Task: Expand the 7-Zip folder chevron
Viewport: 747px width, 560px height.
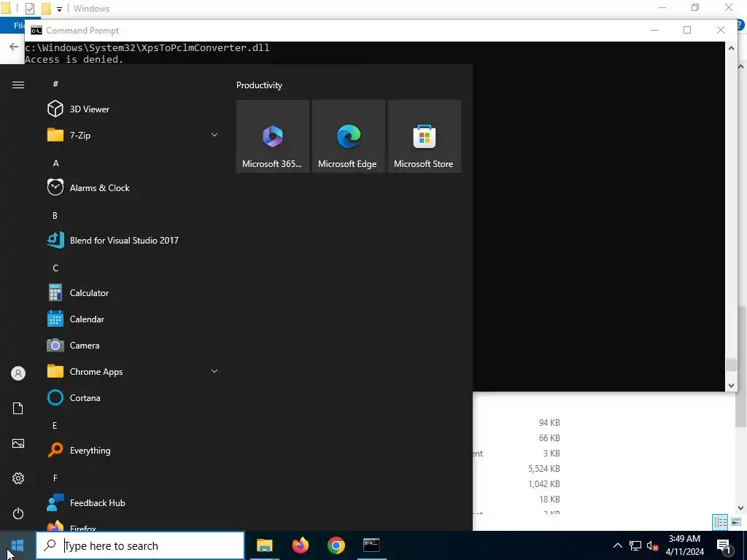Action: pos(214,135)
